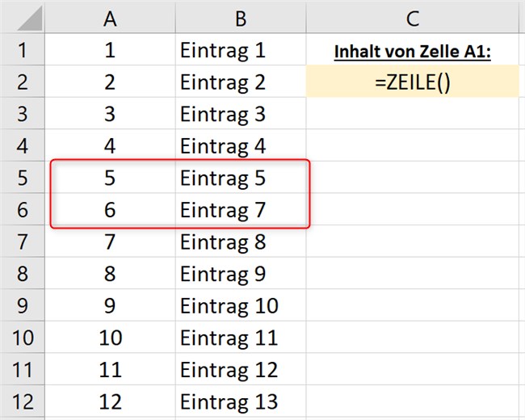Click cell A12 containing number 12
This screenshot has height=420, width=525.
pyautogui.click(x=110, y=401)
